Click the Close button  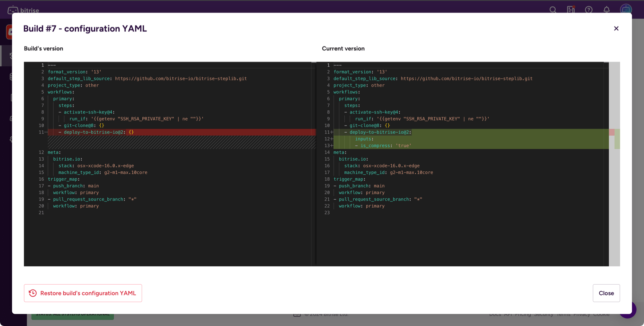(x=606, y=293)
